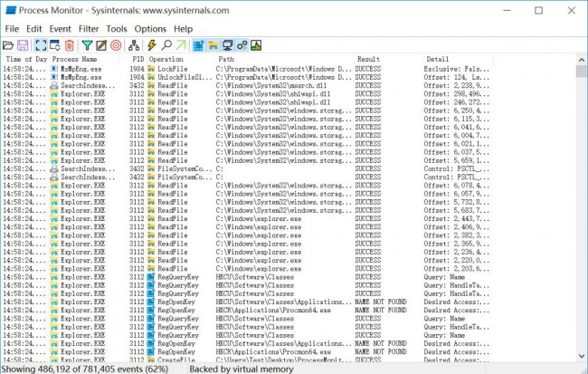The width and height of the screenshot is (588, 374).
Task: Open Find with the magnifying glass icon
Action: [166, 45]
